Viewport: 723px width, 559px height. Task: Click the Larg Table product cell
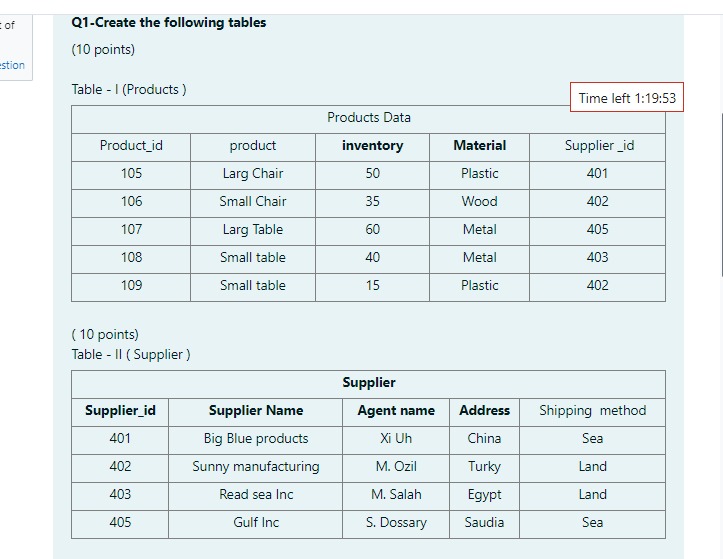click(253, 230)
